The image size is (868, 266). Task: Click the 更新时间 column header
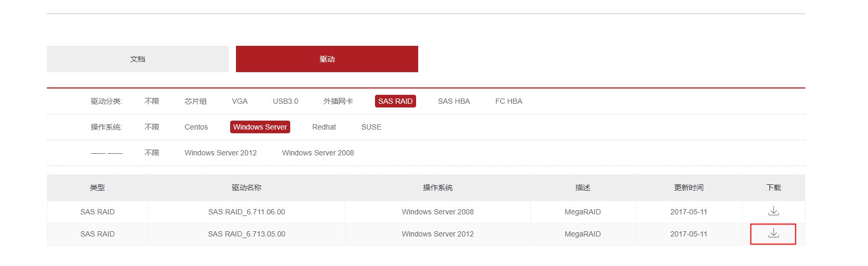[689, 188]
